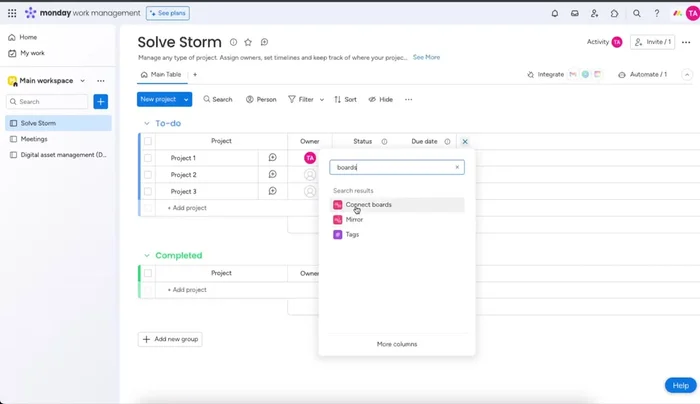Open the New project dropdown arrow
This screenshot has height=404, width=700.
pos(186,100)
